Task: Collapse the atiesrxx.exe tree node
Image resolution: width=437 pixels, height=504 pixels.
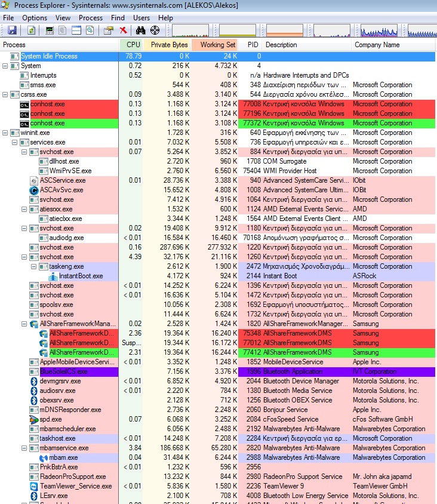Action: [24, 209]
